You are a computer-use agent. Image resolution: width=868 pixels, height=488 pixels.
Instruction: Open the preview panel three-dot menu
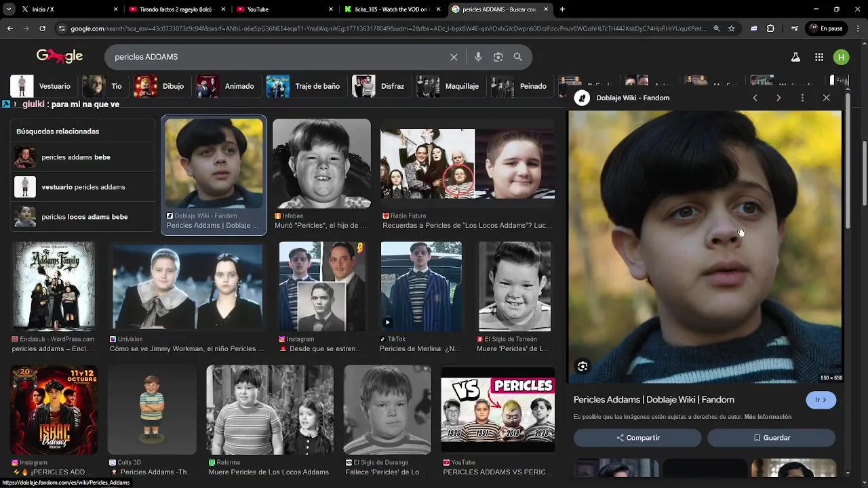coord(802,98)
